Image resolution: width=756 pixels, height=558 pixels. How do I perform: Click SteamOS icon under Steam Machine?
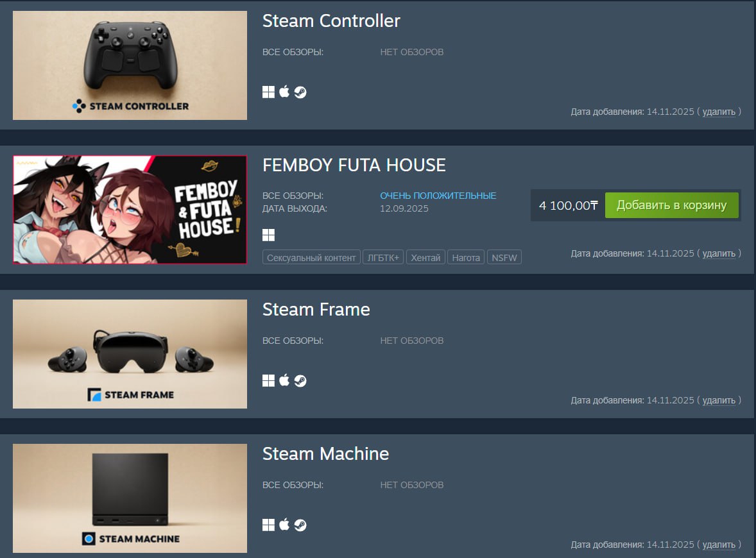point(300,525)
